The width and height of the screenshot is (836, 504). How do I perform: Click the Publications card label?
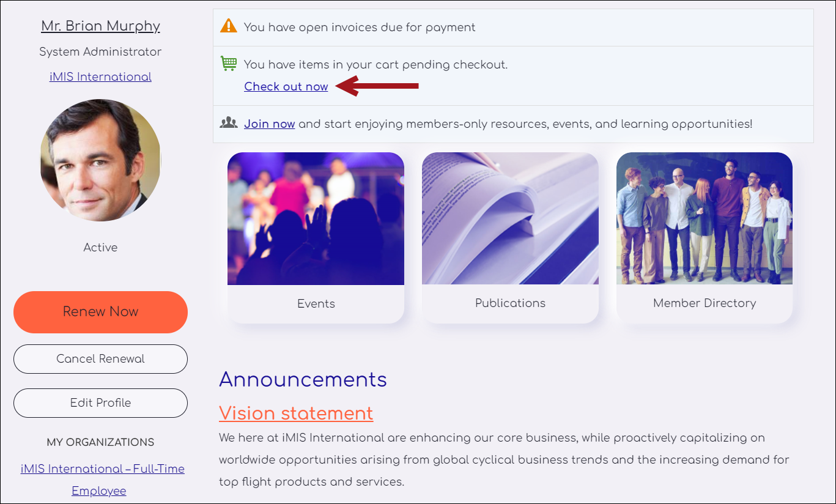tap(510, 303)
